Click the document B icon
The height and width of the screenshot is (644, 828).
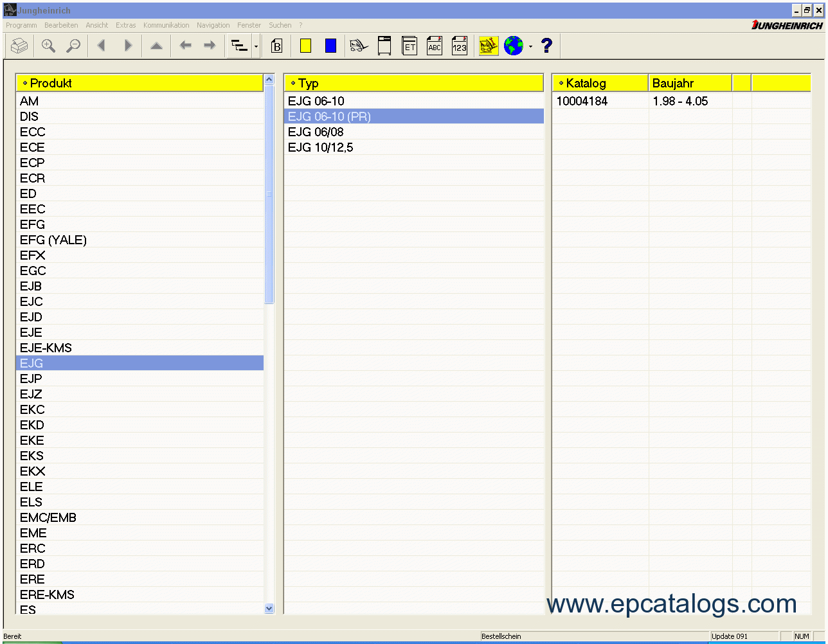pyautogui.click(x=277, y=46)
